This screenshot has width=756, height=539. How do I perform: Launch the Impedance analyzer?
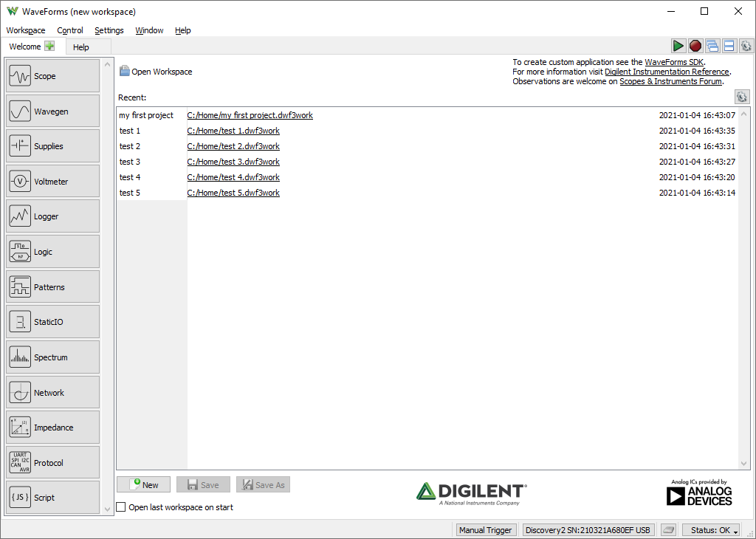point(52,428)
